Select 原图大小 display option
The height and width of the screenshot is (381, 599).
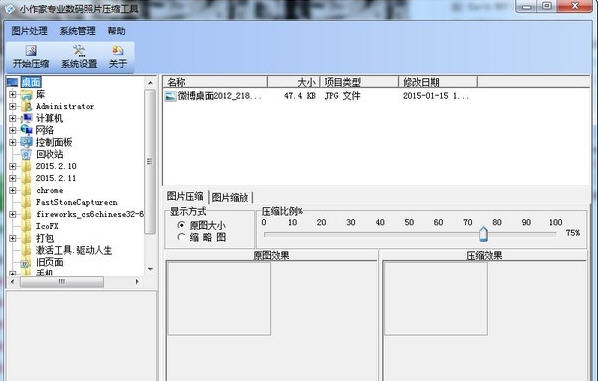tap(181, 225)
